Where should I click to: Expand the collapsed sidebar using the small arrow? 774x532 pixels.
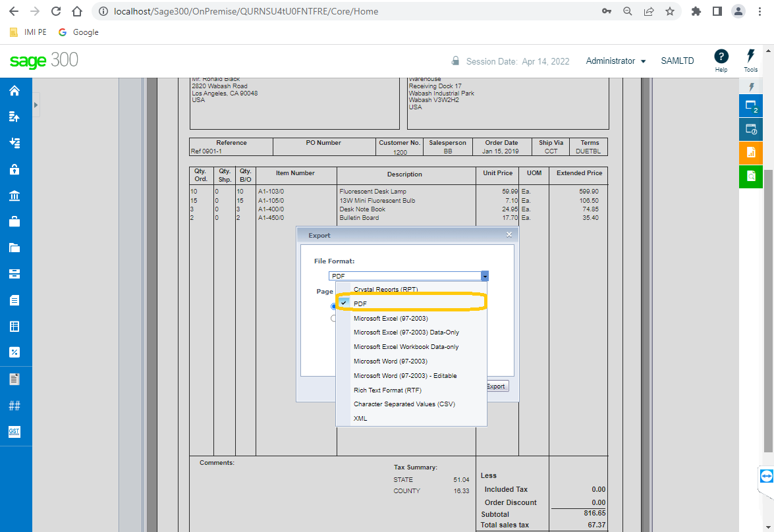pos(36,105)
